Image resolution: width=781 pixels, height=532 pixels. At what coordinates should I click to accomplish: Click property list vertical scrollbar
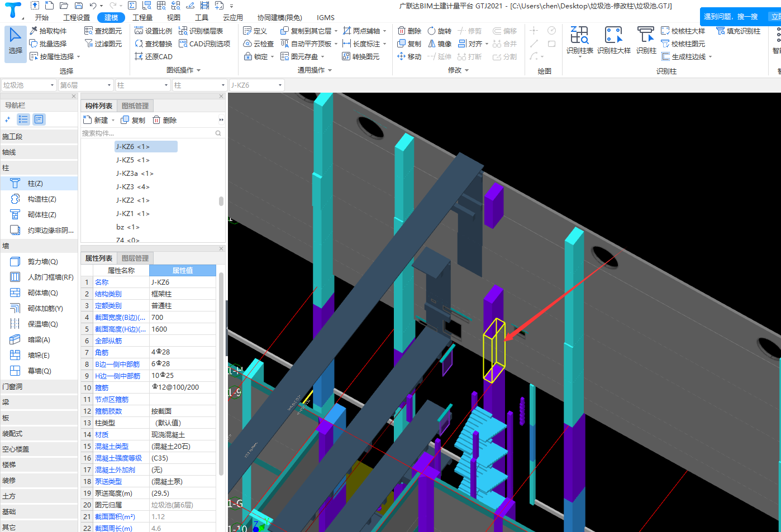(221, 374)
